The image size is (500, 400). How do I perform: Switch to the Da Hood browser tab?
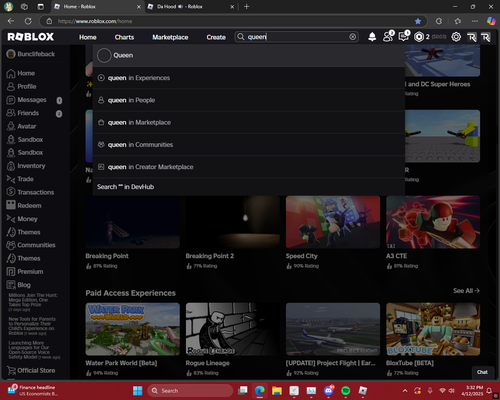[191, 7]
